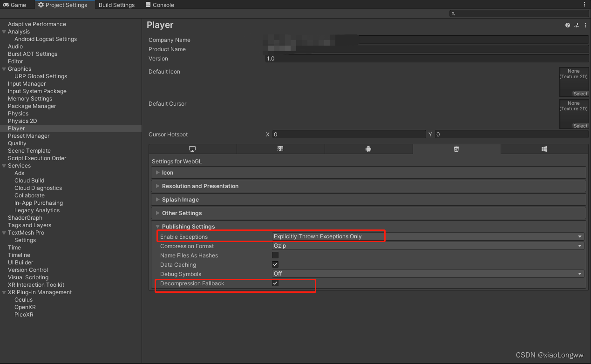Expand the Splash Image section
Screen dimensions: 591x364
(368, 200)
